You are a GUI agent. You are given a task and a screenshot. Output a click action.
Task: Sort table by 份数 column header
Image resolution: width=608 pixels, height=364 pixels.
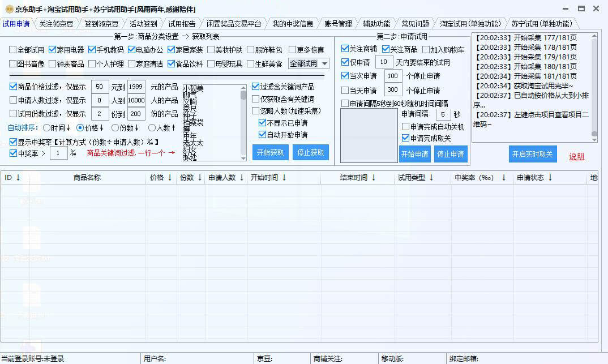click(191, 178)
